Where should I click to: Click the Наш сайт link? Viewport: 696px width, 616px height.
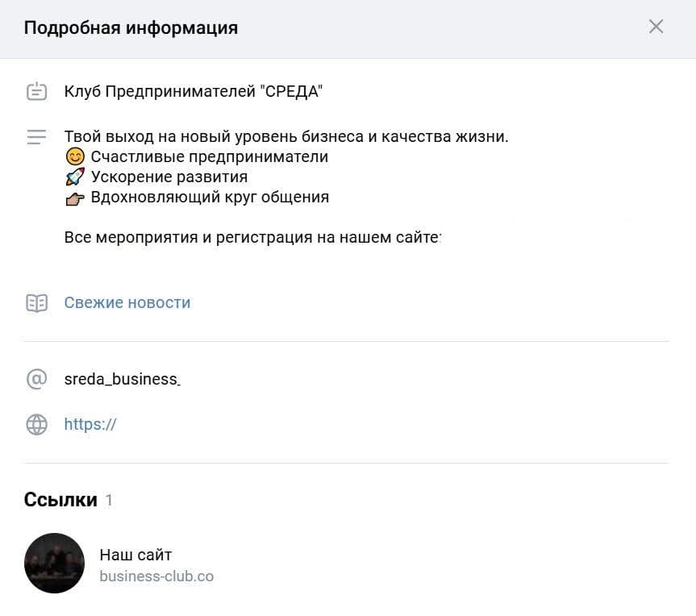pos(134,555)
